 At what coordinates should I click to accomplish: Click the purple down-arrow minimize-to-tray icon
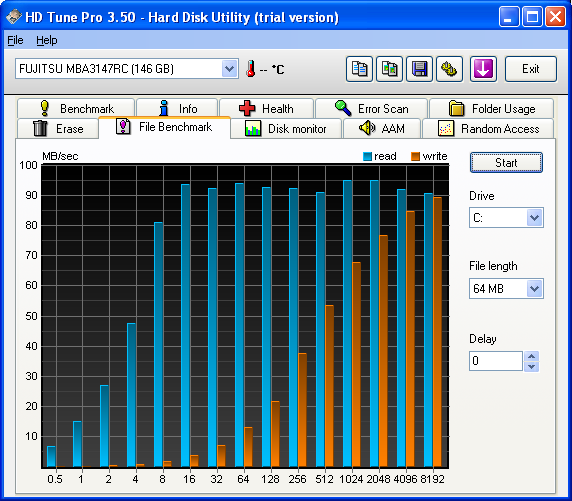483,69
